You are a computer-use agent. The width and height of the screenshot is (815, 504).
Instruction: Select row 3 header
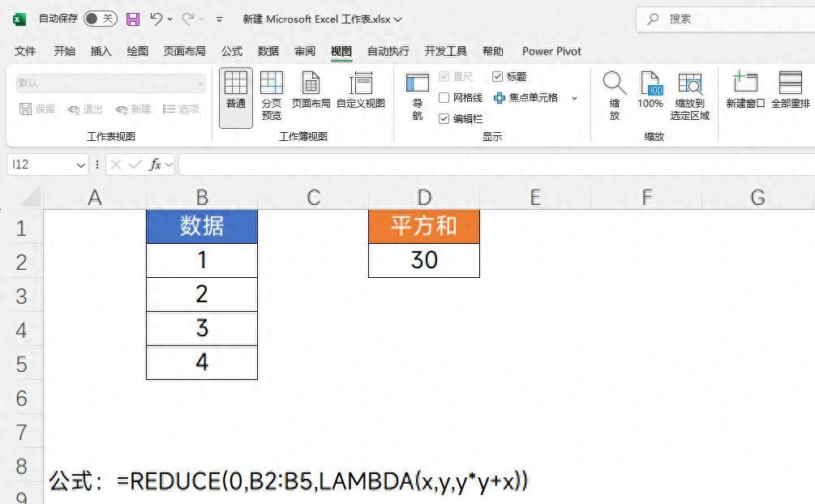tap(21, 296)
